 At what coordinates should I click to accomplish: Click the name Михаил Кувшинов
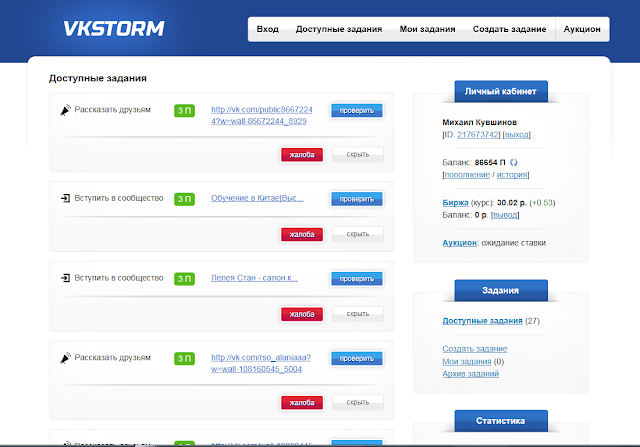[x=480, y=122]
